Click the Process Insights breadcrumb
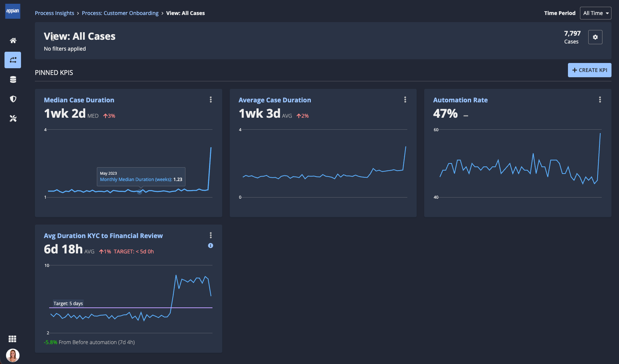Screen dimensions: 619x364 (x=54, y=13)
